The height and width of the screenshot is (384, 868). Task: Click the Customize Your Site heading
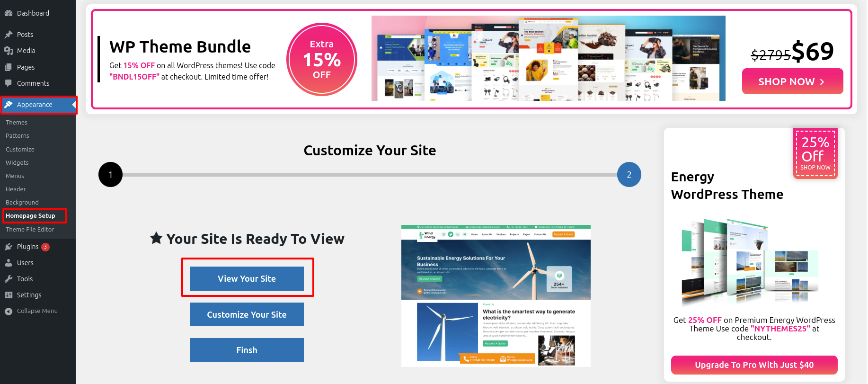tap(370, 151)
